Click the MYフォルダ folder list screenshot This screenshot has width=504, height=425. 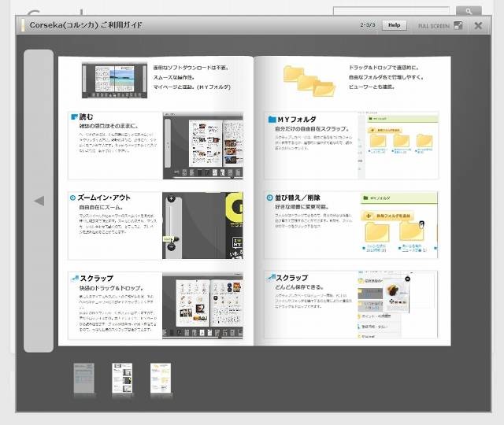tap(398, 145)
